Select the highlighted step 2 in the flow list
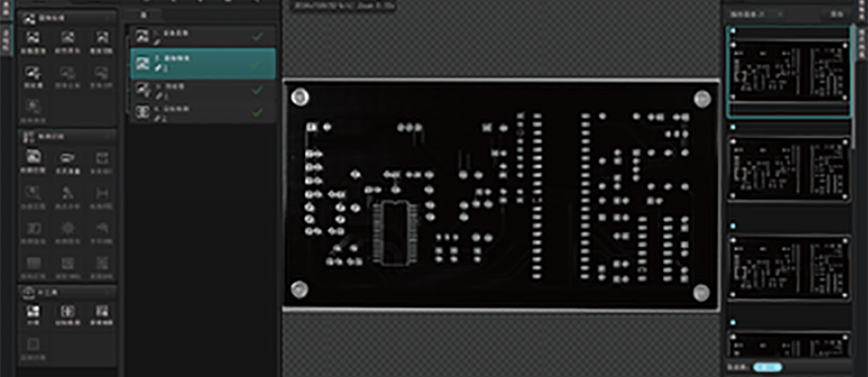Screen dimensions: 868x377 200,63
